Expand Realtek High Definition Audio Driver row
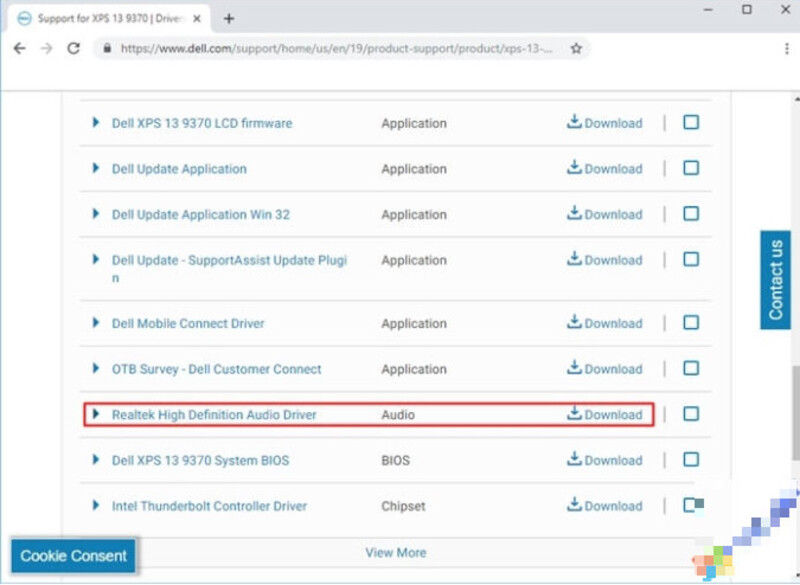Image resolution: width=800 pixels, height=585 pixels. (95, 414)
